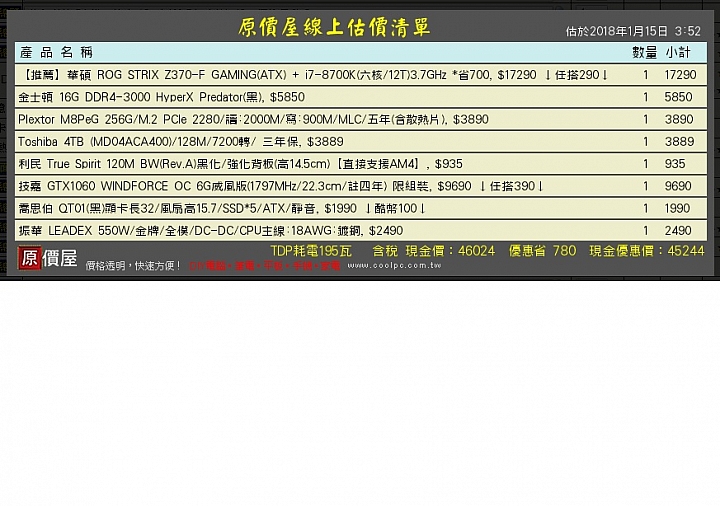Click subtotal 5850
The image size is (720, 506).
click(678, 97)
